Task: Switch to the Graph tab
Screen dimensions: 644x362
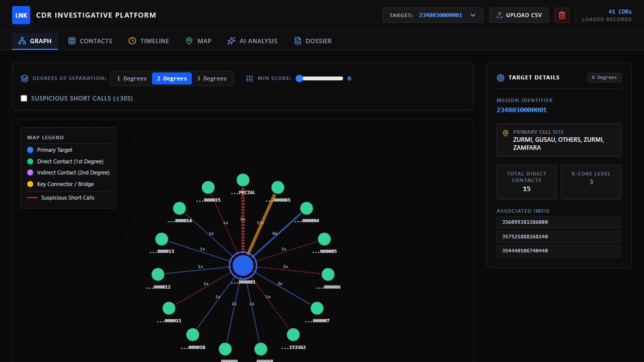Action: [35, 41]
